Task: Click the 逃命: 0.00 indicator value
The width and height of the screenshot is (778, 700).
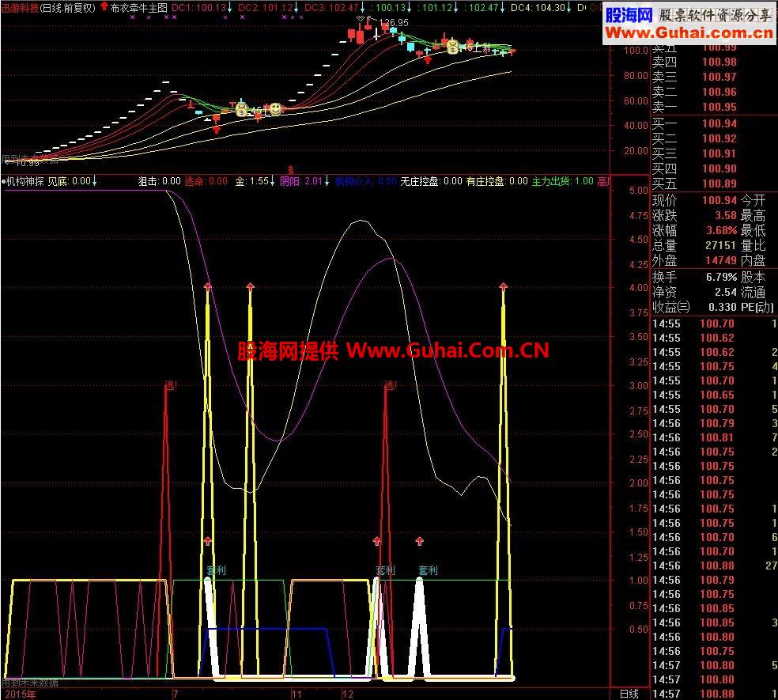Action: click(206, 181)
